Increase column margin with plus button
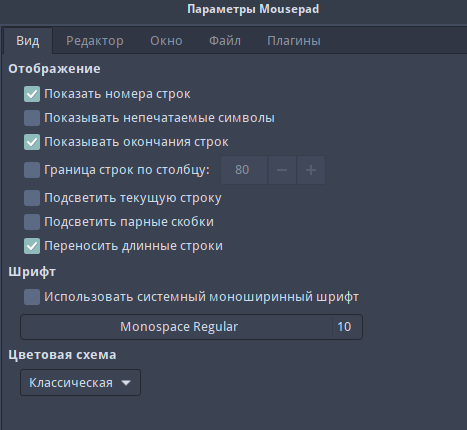The height and width of the screenshot is (430, 467). [x=311, y=170]
